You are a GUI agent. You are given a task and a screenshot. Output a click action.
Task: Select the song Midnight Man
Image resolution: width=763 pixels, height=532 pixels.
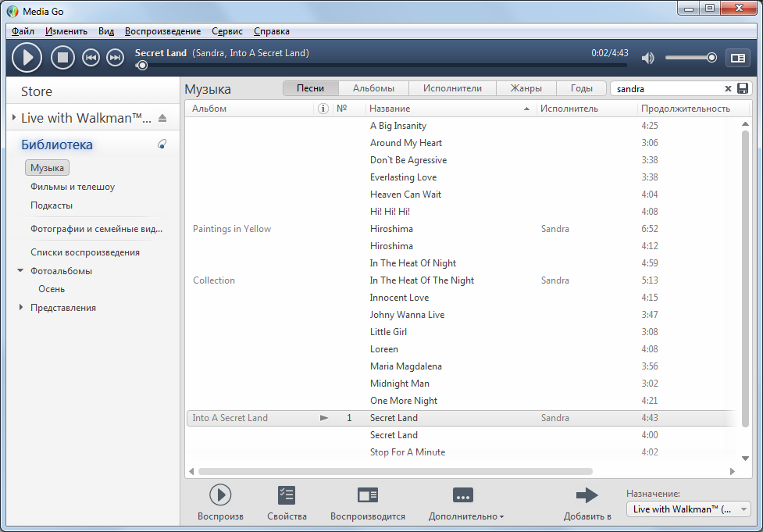pos(400,384)
